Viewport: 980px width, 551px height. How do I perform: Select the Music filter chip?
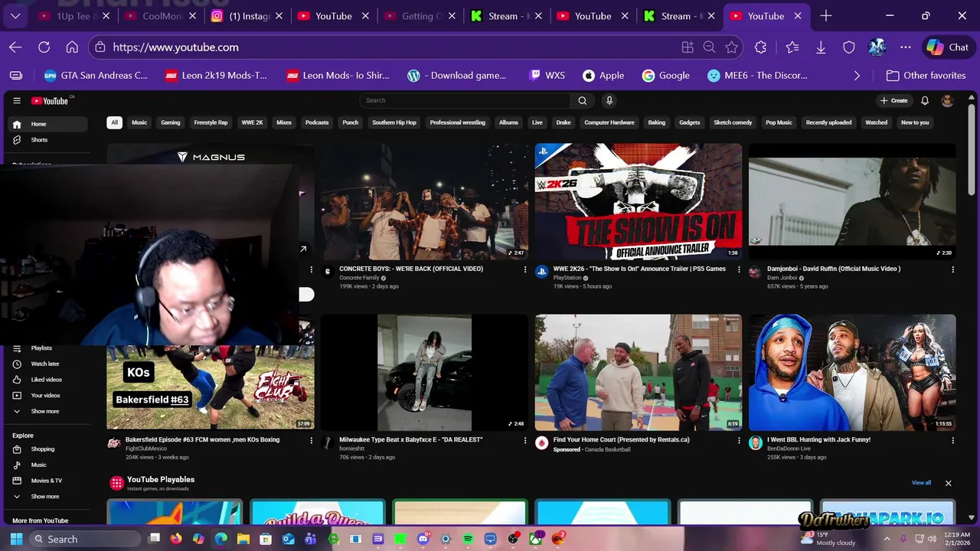tap(139, 122)
